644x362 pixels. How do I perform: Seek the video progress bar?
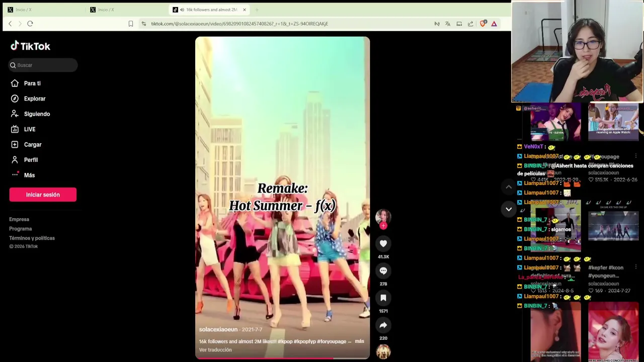(x=282, y=358)
